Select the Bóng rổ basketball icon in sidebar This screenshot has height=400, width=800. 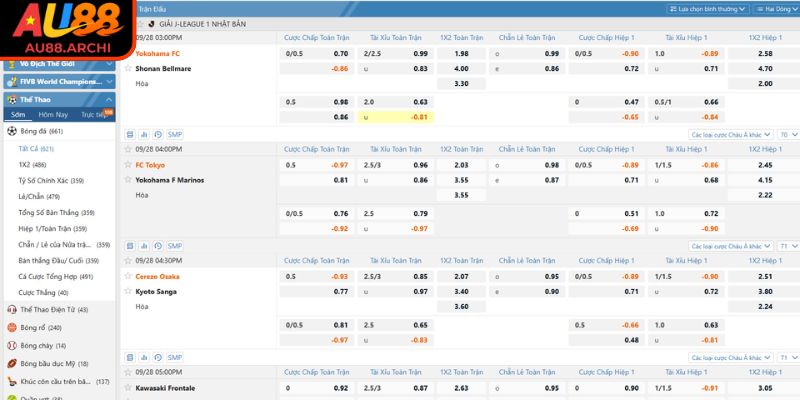(11, 327)
